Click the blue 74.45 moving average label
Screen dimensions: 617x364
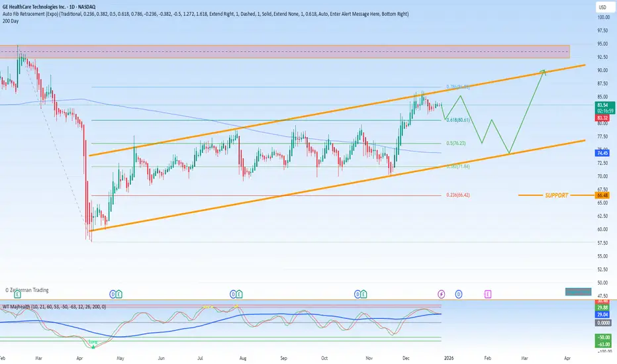(602, 153)
